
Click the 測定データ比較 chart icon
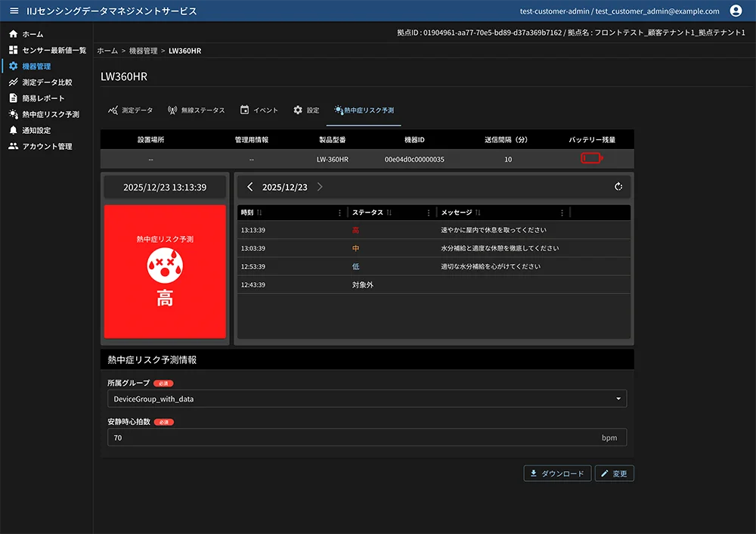(12, 82)
